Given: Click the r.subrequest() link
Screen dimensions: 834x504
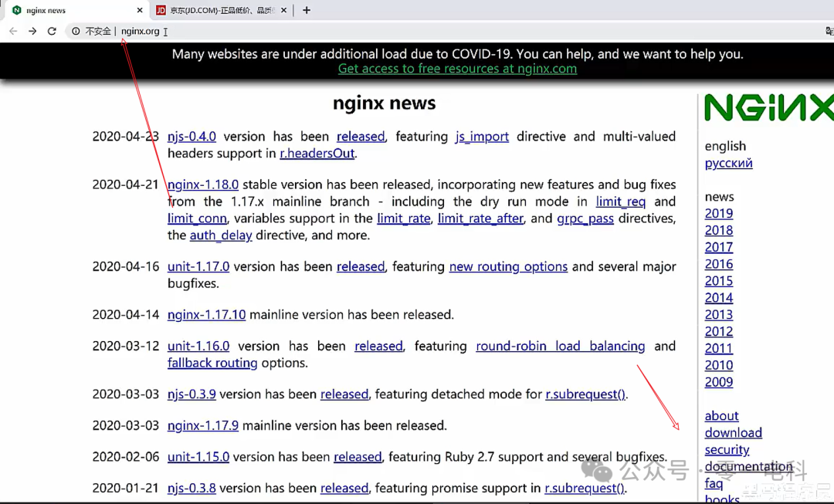Looking at the screenshot, I should point(585,394).
